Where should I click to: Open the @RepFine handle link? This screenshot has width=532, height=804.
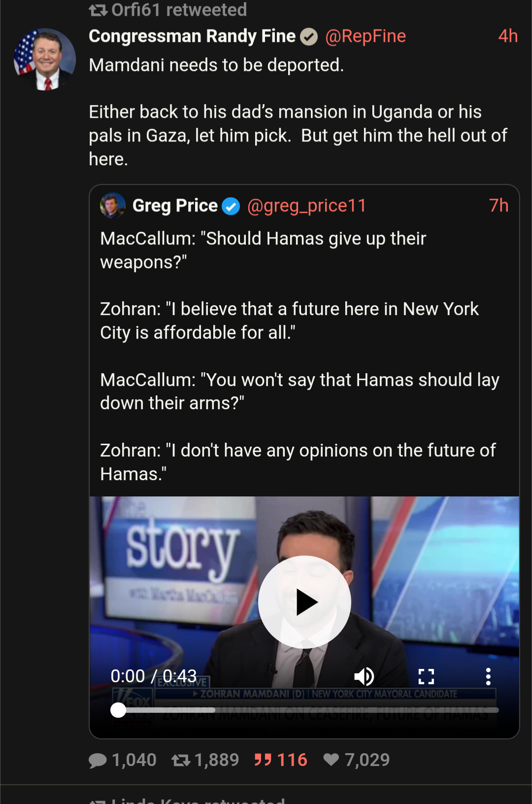[x=366, y=36]
